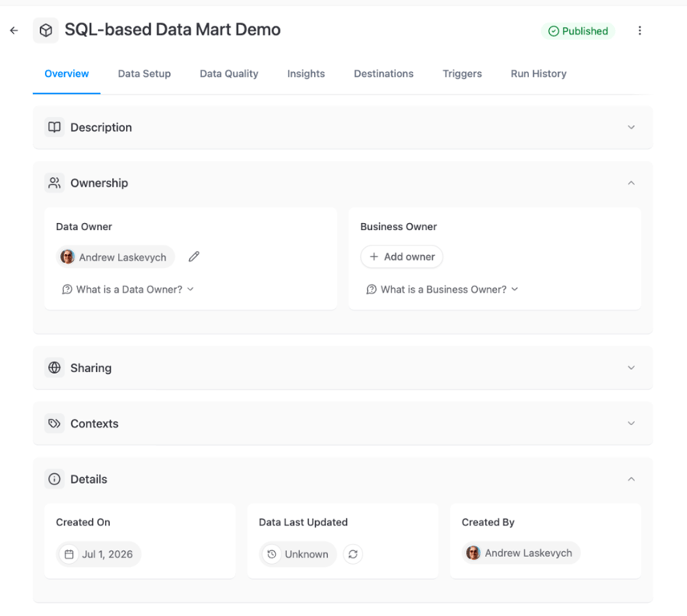The image size is (687, 616).
Task: Click the SQL-based Data Mart Demo title
Action: point(172,30)
